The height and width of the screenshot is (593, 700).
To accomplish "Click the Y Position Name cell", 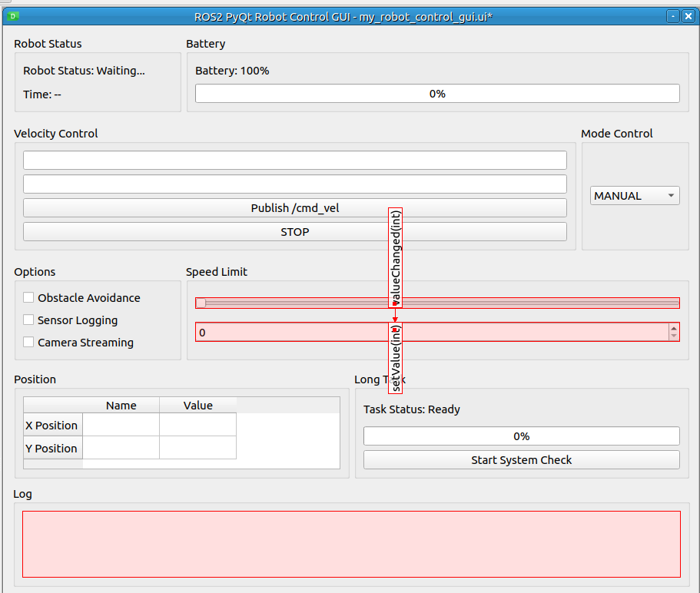I will (x=121, y=448).
